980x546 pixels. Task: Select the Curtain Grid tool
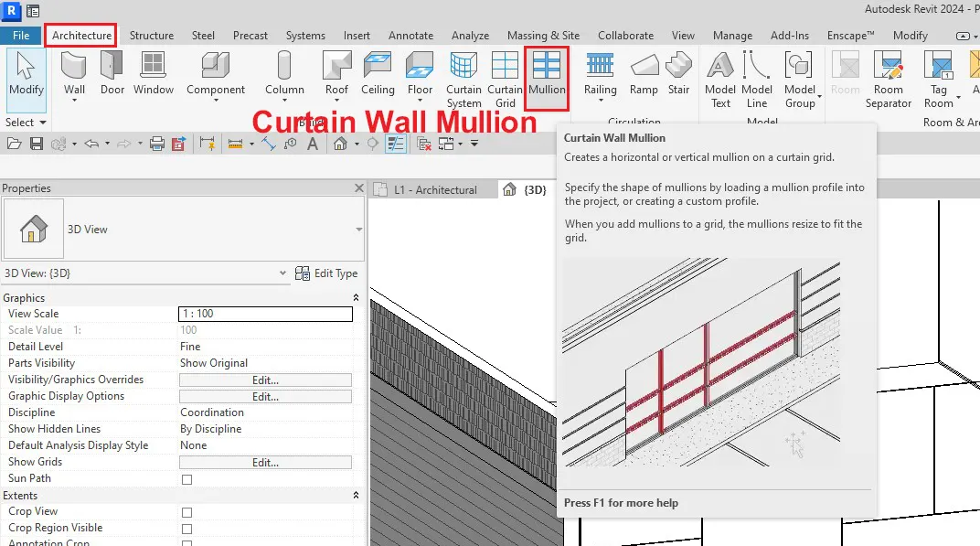tap(505, 80)
